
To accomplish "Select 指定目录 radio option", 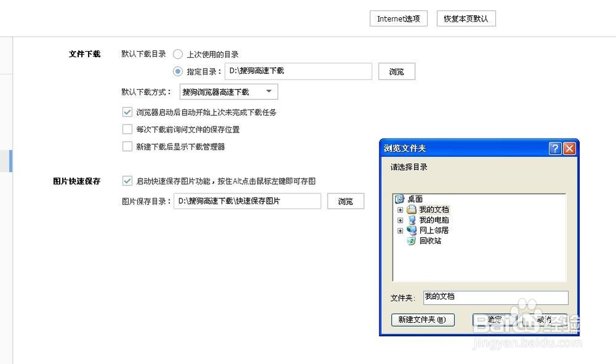I will pyautogui.click(x=178, y=71).
